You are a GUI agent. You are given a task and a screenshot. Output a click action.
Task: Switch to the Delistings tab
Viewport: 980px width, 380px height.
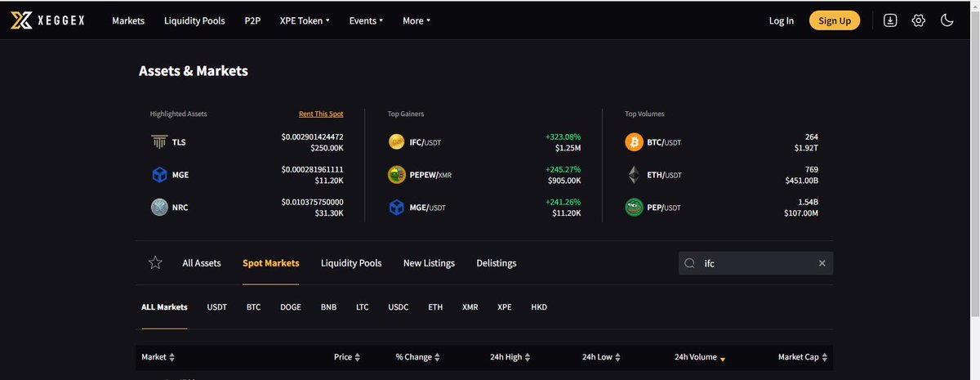click(497, 263)
